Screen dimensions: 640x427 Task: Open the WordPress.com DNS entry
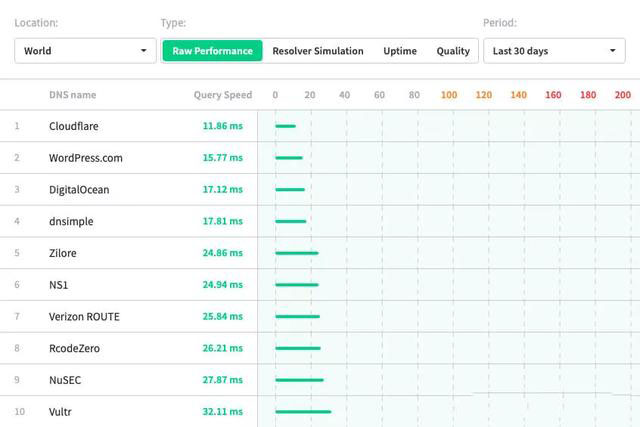[86, 158]
